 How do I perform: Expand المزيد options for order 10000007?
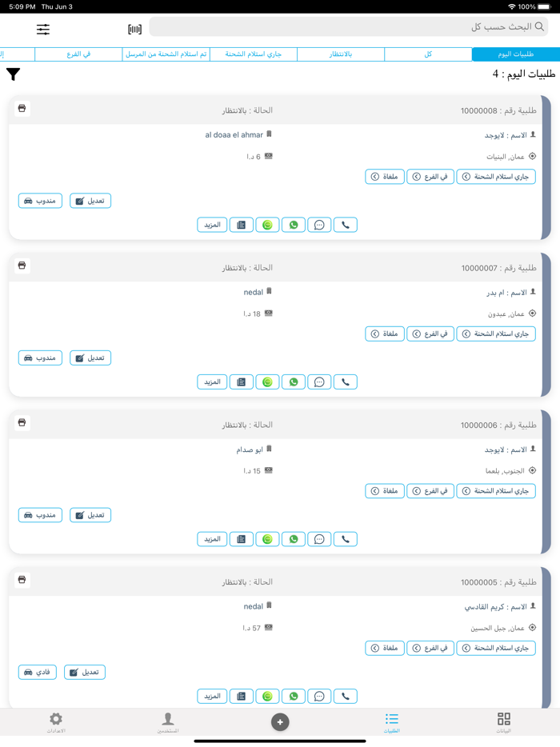click(x=212, y=382)
